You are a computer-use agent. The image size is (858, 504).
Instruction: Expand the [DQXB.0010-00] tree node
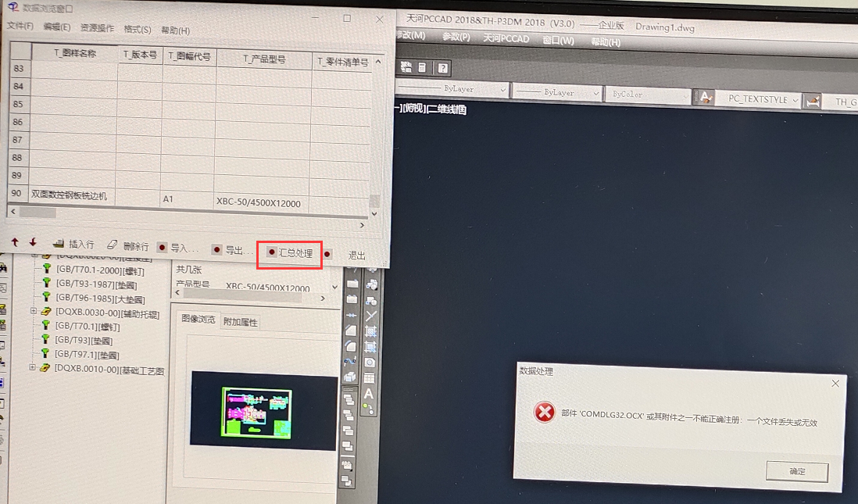tap(33, 368)
